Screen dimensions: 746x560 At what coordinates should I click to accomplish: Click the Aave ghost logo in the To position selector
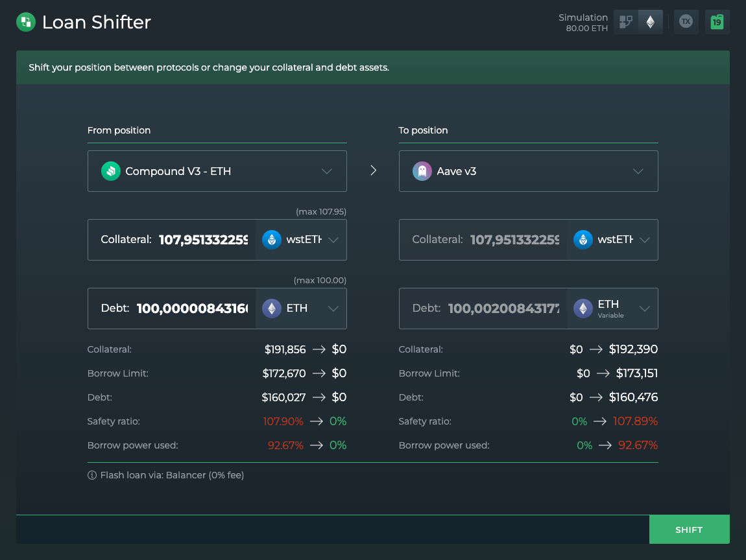tap(422, 171)
